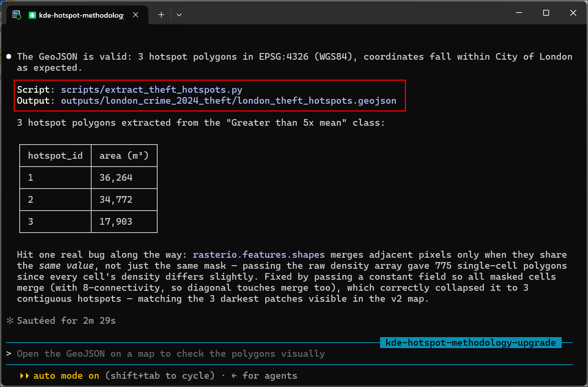Click the white bullet beside GeoJSON message
Screen dimensions: 588x387
click(9, 57)
